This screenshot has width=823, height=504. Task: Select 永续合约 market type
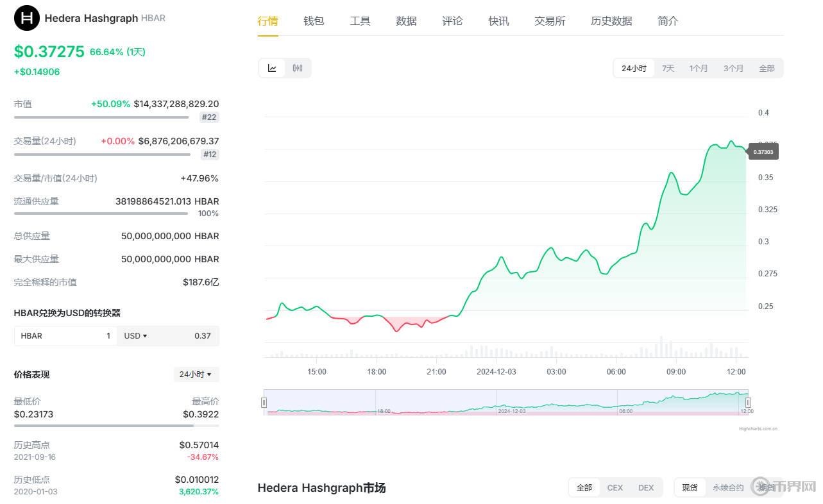point(727,487)
